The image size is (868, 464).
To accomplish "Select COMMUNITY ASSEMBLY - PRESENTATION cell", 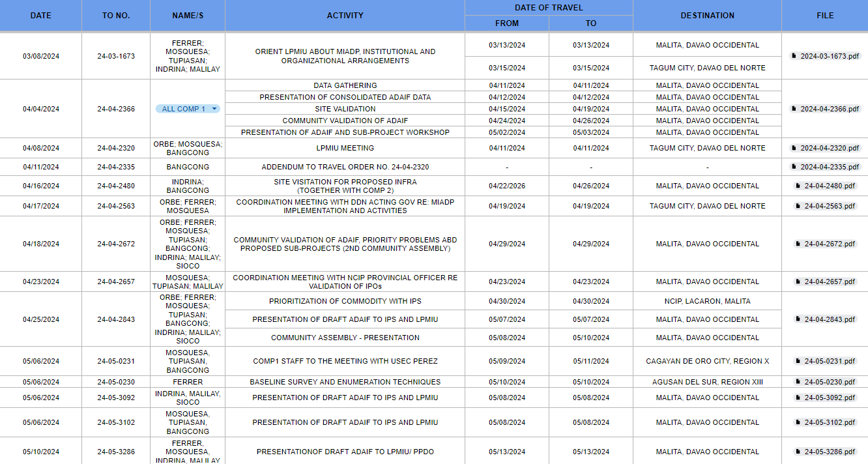I will pos(345,338).
